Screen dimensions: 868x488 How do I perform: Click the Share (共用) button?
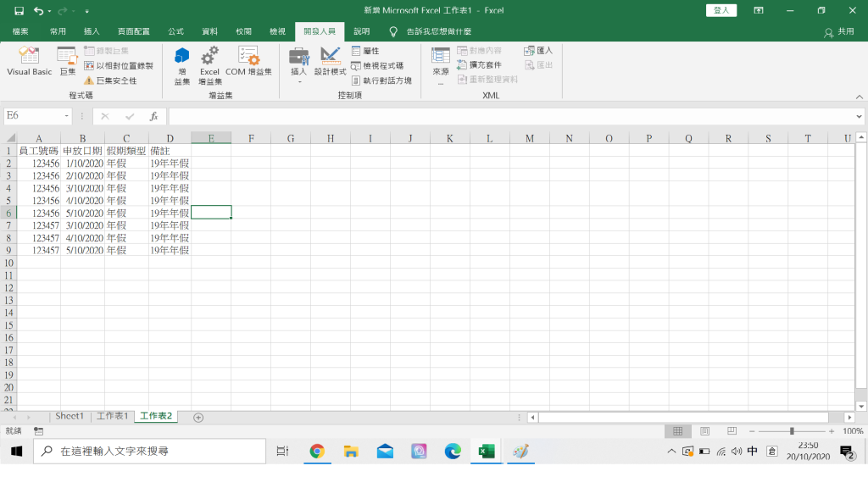click(838, 32)
